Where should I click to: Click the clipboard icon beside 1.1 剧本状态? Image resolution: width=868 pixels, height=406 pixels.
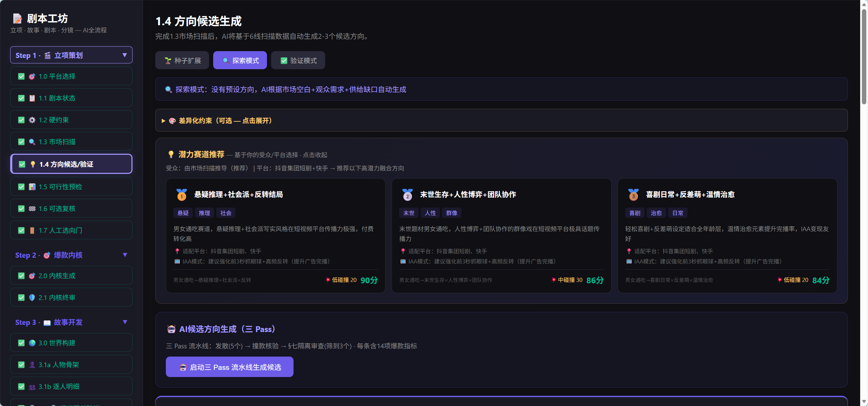pyautogui.click(x=32, y=98)
